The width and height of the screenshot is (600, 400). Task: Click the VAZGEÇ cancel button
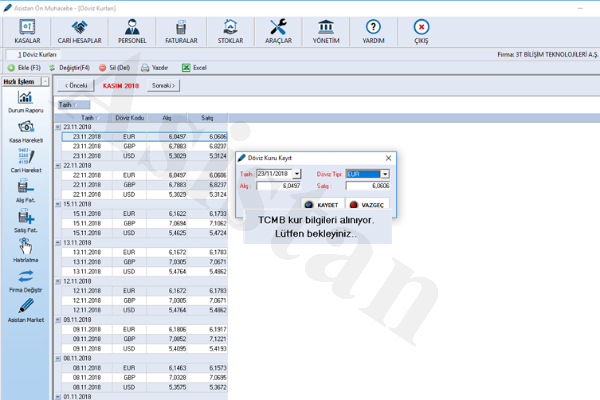click(367, 204)
